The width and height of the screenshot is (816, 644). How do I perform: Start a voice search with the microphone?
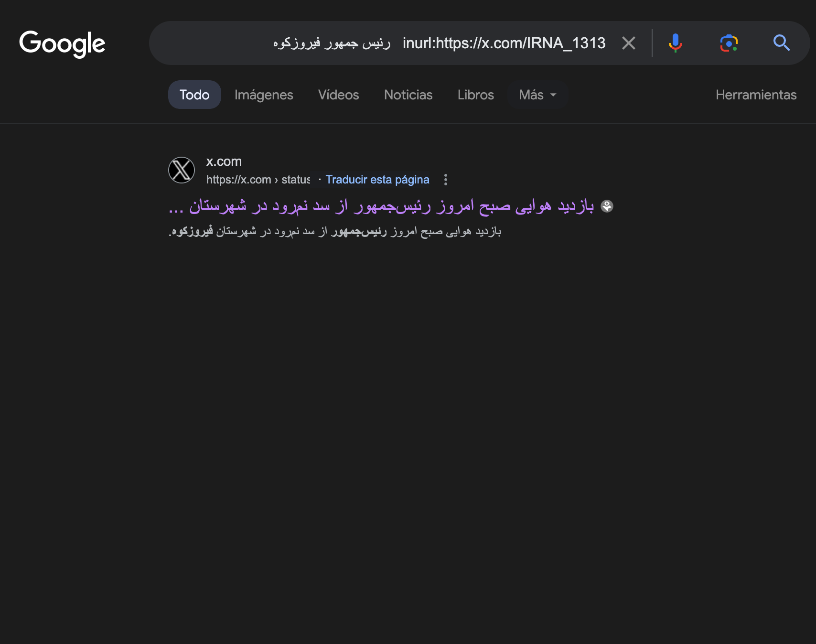point(675,43)
